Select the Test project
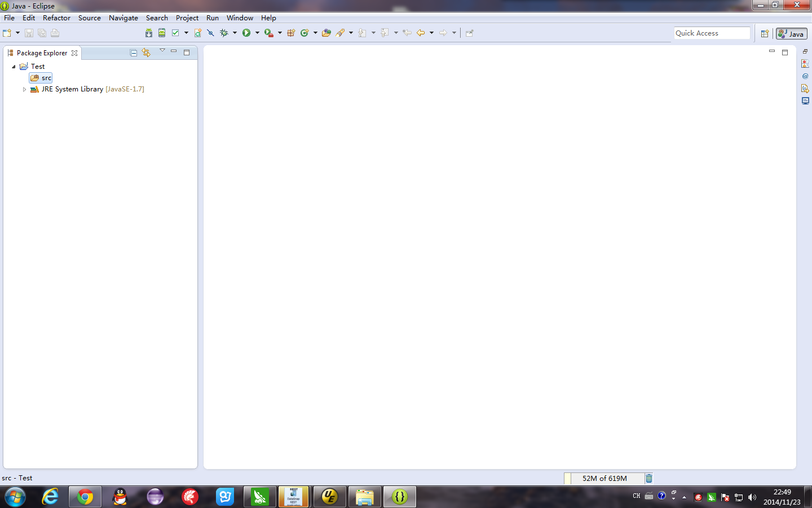The width and height of the screenshot is (812, 508). [32, 67]
